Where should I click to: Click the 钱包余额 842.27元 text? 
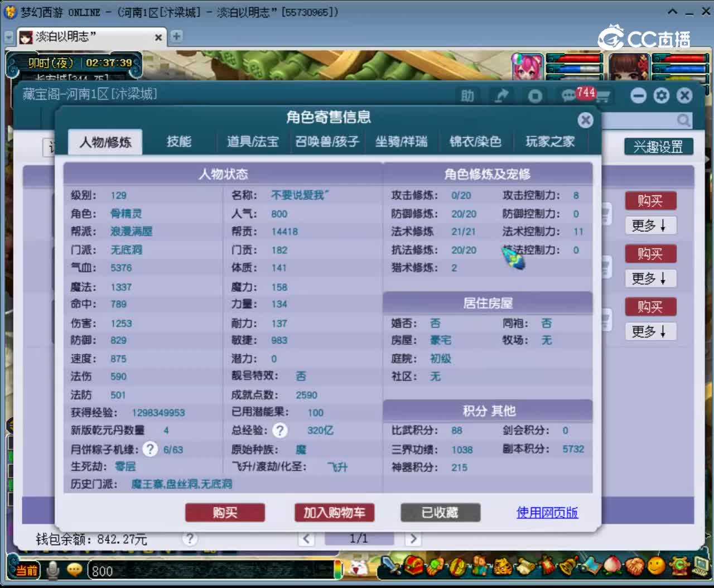coord(91,539)
